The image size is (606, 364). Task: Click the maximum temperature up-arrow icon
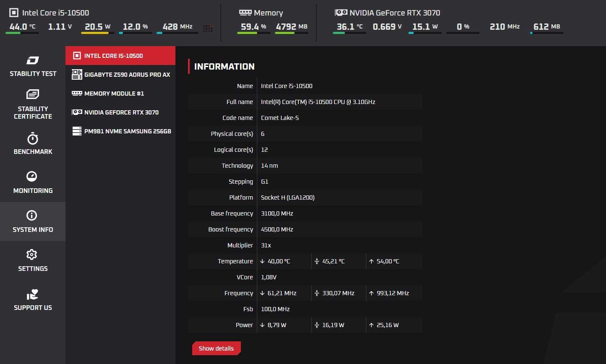pos(371,261)
